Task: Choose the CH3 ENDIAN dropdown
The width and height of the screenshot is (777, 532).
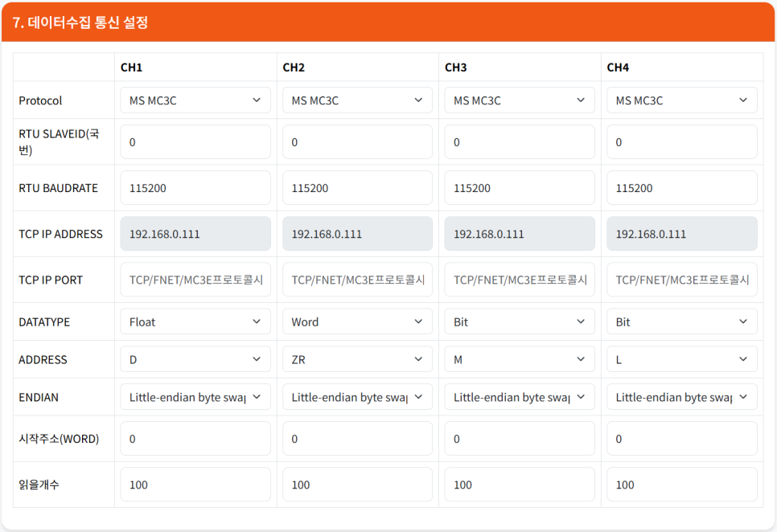Action: point(520,397)
